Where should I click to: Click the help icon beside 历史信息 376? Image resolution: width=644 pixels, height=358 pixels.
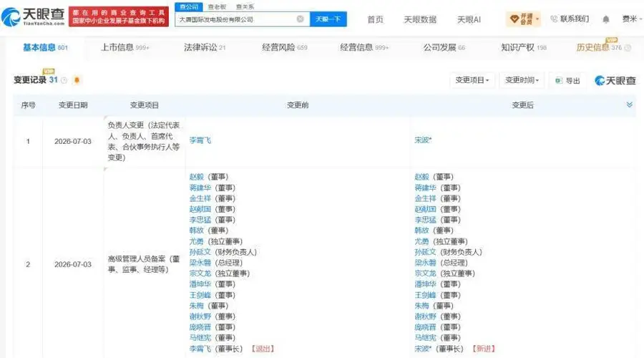pyautogui.click(x=628, y=48)
